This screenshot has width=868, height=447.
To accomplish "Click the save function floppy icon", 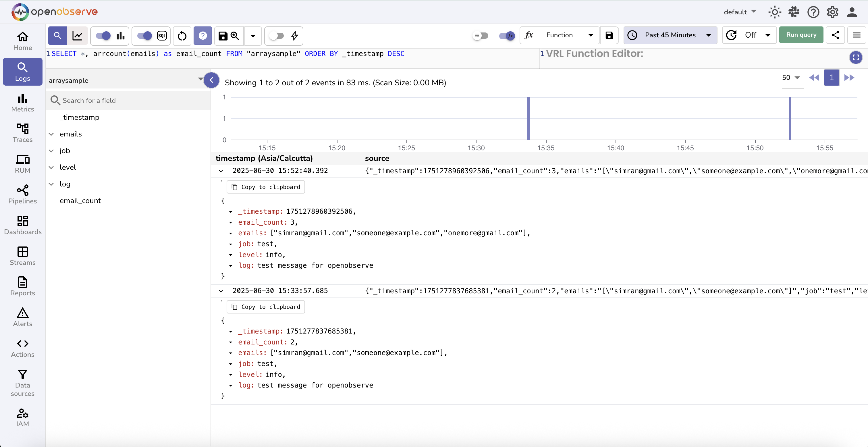I will 609,35.
